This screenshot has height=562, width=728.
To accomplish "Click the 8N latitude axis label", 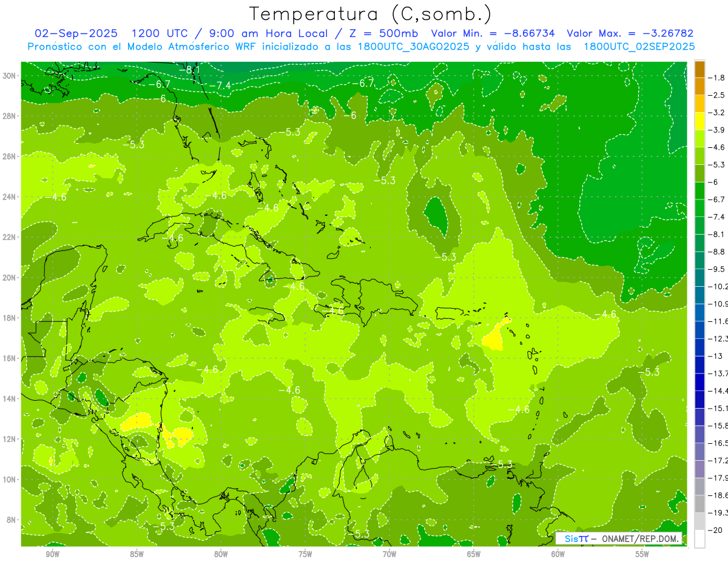I will click(x=12, y=520).
